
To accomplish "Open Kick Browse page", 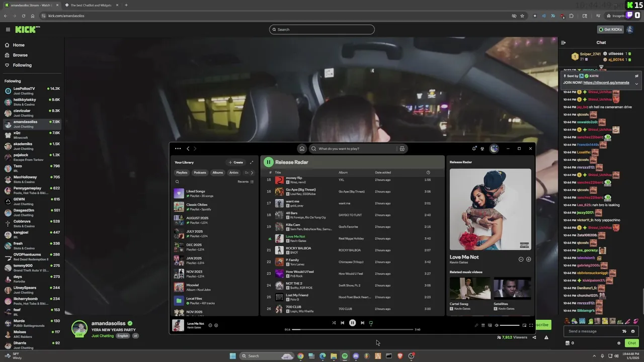I will click(x=16, y=55).
